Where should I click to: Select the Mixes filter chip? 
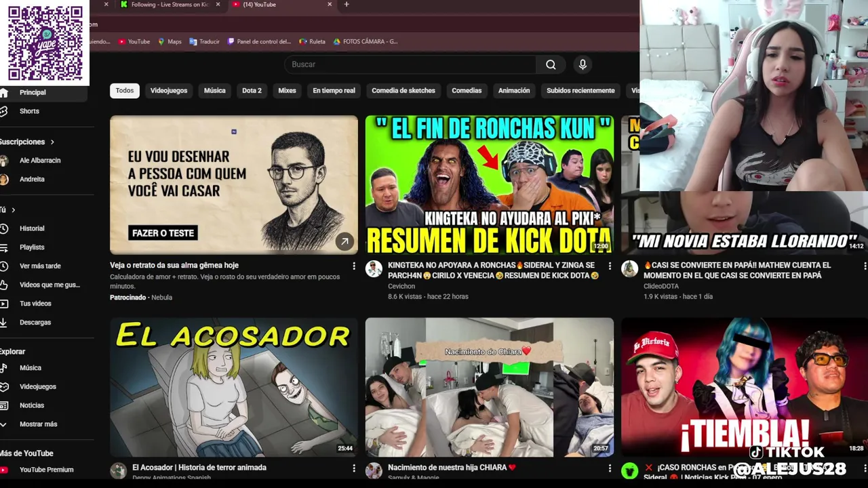[287, 91]
